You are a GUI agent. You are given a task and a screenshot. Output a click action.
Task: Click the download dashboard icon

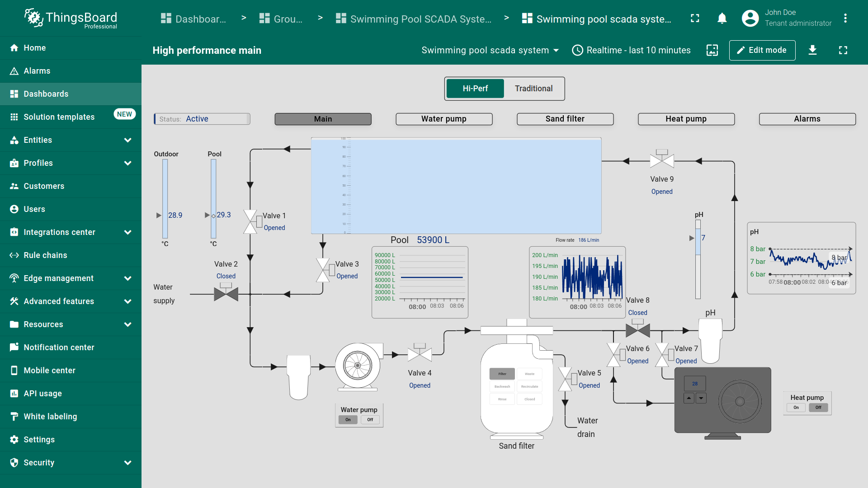[x=812, y=50]
